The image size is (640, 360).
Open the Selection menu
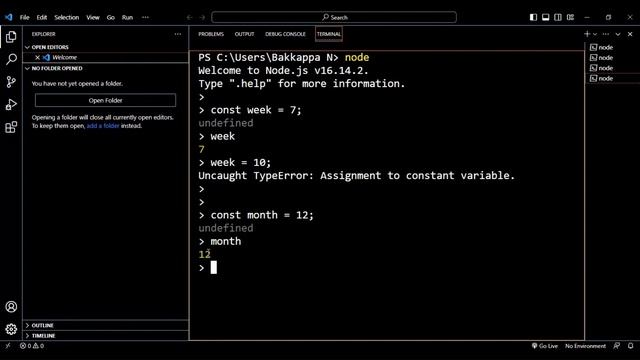[x=67, y=17]
